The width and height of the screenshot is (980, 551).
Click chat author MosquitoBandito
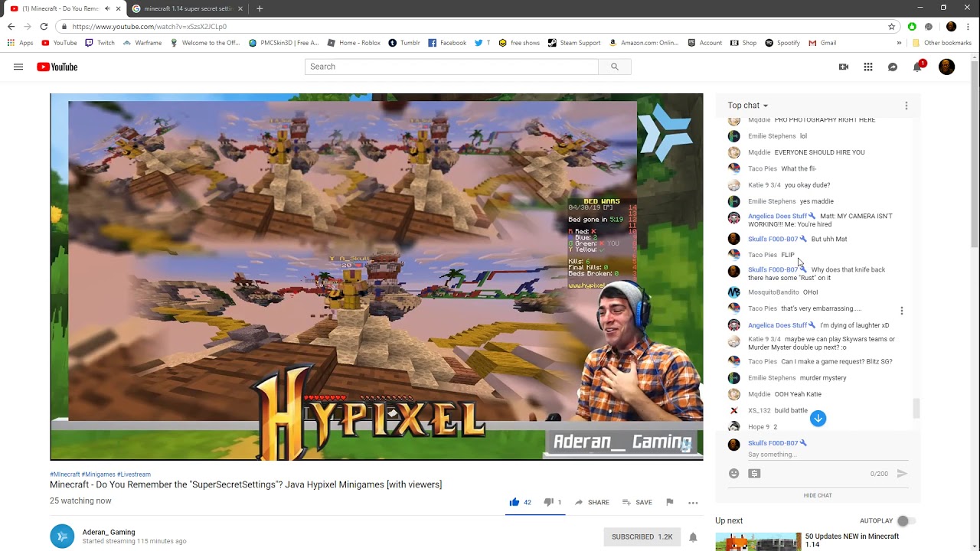773,292
